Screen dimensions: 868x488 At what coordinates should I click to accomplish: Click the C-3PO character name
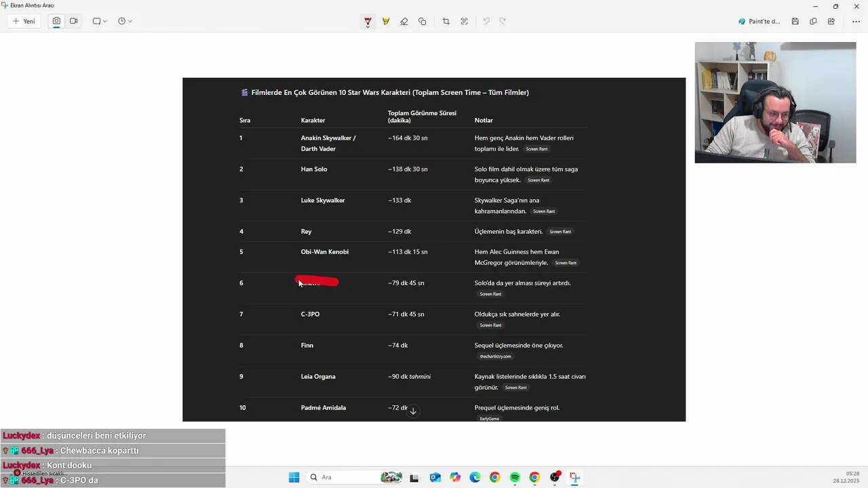310,314
